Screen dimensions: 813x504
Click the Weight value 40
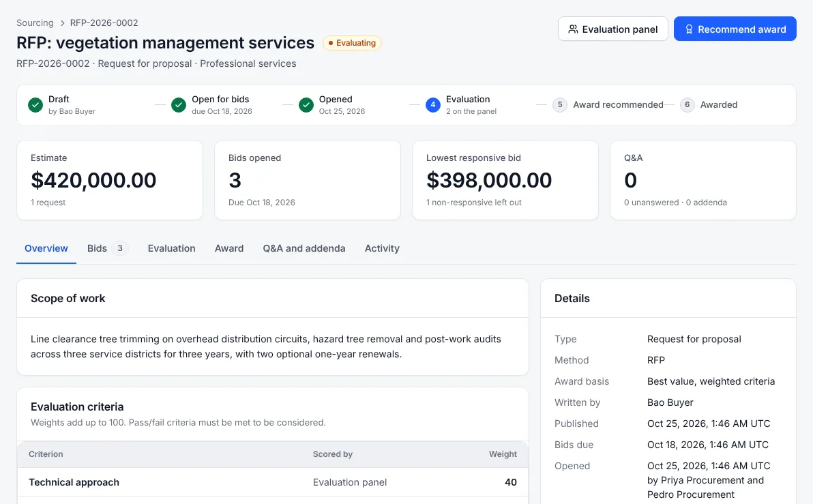[x=511, y=482]
